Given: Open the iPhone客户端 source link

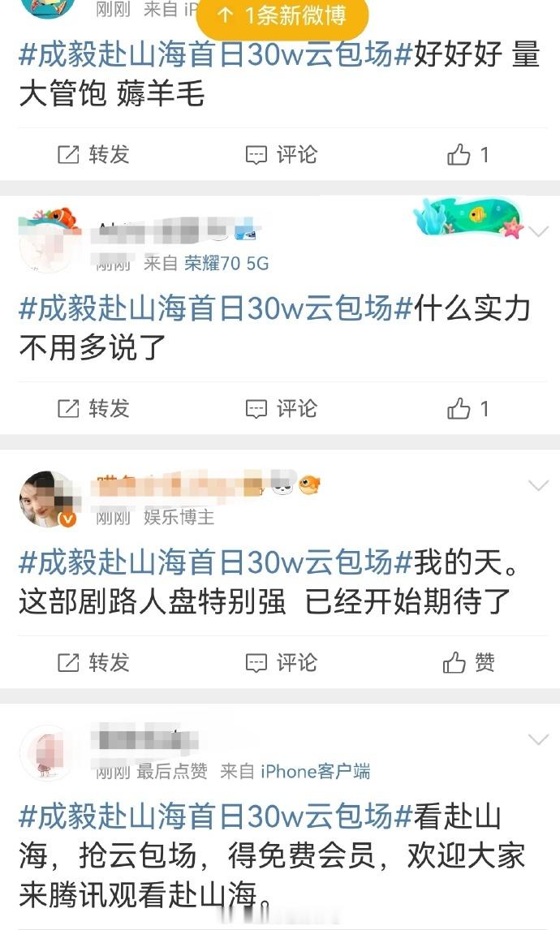Looking at the screenshot, I should 315,772.
